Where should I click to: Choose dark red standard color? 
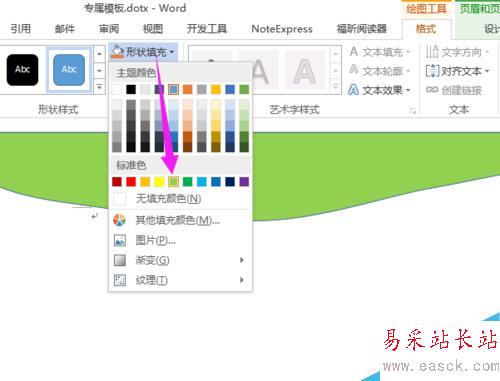coord(117,182)
